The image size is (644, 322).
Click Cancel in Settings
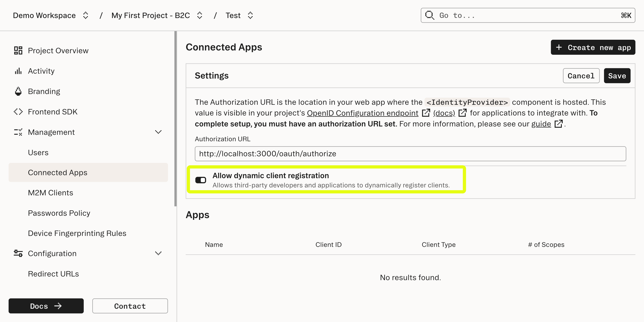pos(581,76)
